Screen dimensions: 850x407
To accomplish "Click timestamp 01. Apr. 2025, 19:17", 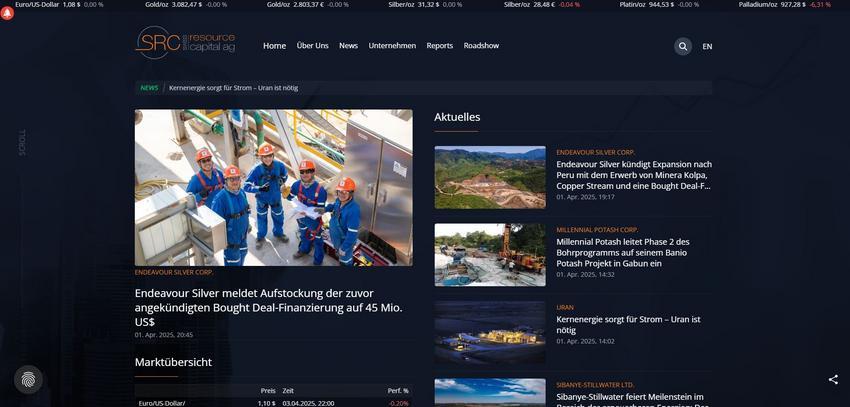I will [x=585, y=197].
